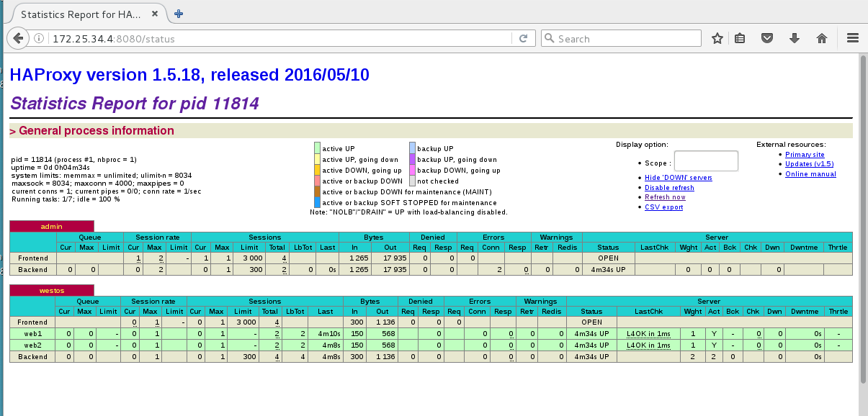Focus the address bar showing 172.25.34.4:8080/status
Image resolution: width=868 pixels, height=416 pixels.
click(274, 39)
